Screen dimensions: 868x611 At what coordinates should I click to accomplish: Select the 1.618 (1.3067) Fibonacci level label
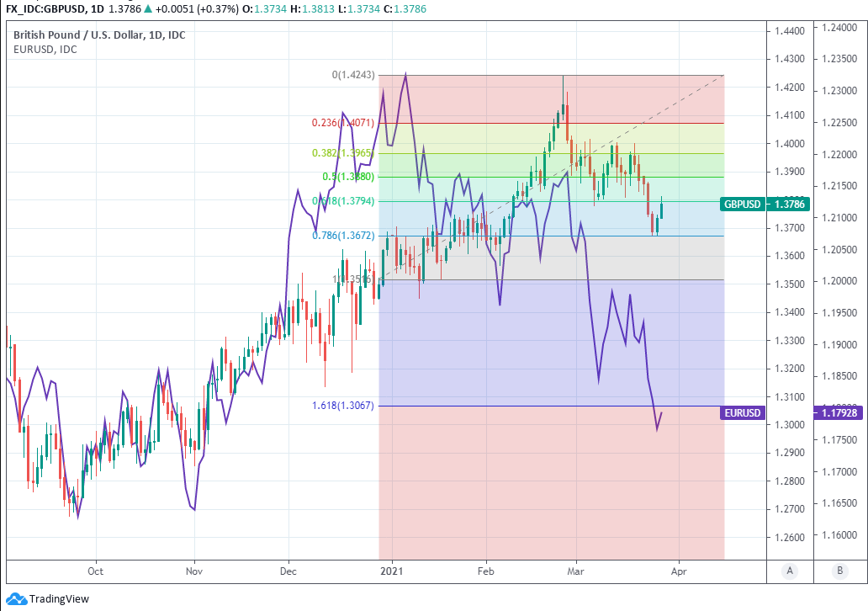343,406
